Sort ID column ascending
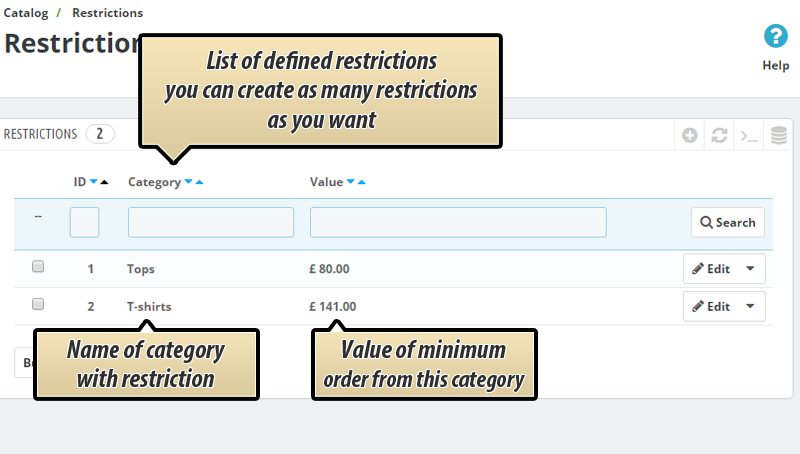Screen dimensions: 800x454 (105, 182)
